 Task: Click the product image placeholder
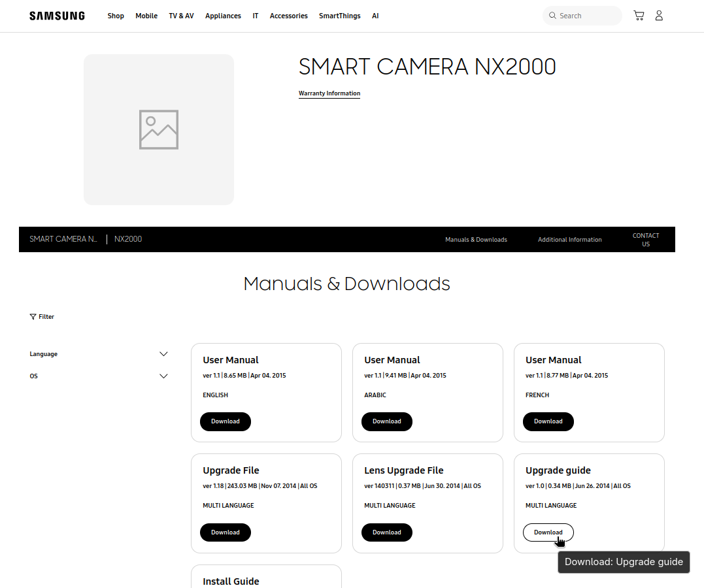click(x=158, y=130)
